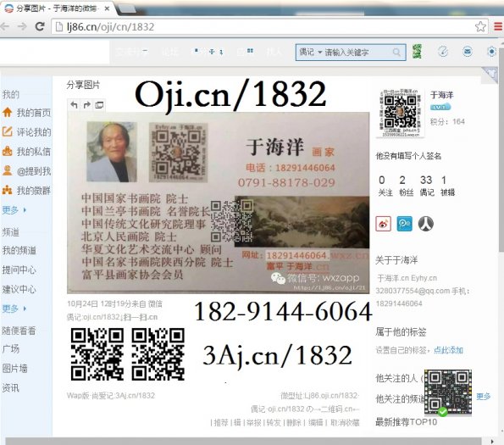Open 图片墙 in sidebar
Image resolution: width=504 pixels, height=445 pixels.
tap(14, 368)
